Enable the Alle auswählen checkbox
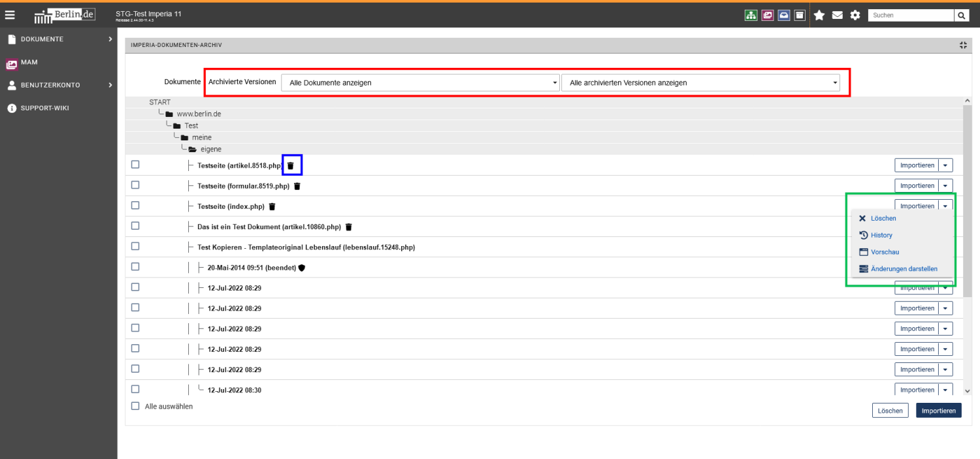Viewport: 980px width, 459px height. click(x=135, y=406)
